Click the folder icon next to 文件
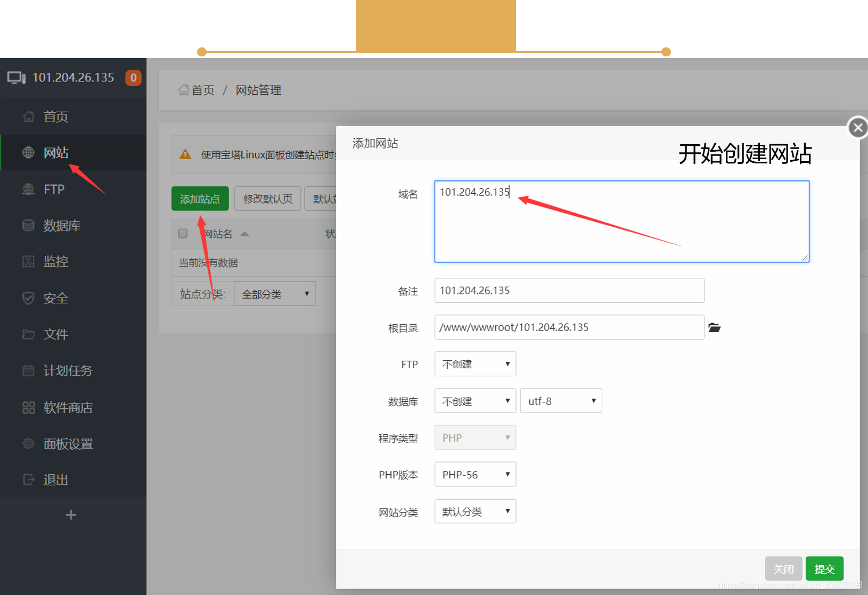 29,334
